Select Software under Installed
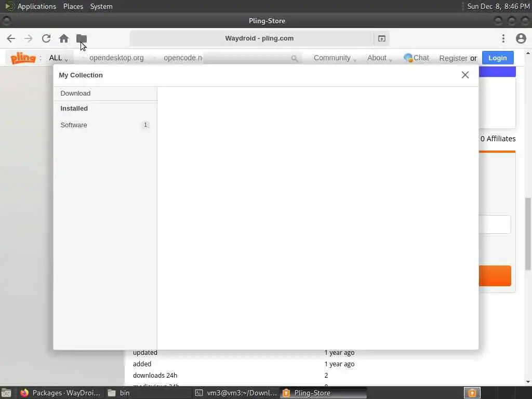The image size is (532, 399). point(105,125)
